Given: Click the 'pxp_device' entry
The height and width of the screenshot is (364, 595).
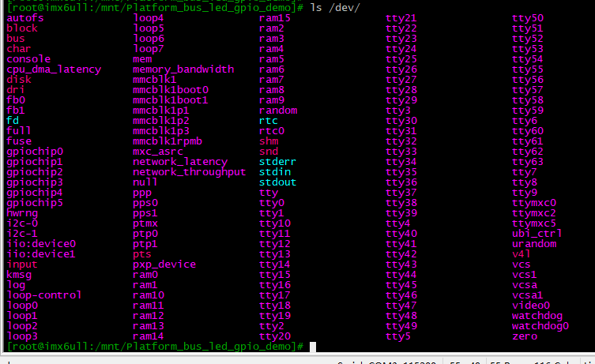Looking at the screenshot, I should coord(164,265).
